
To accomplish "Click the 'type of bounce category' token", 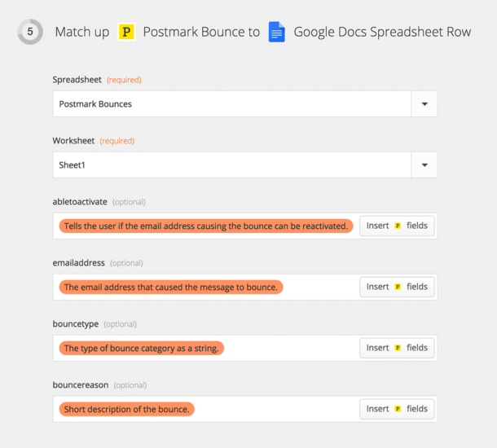I will pos(141,348).
